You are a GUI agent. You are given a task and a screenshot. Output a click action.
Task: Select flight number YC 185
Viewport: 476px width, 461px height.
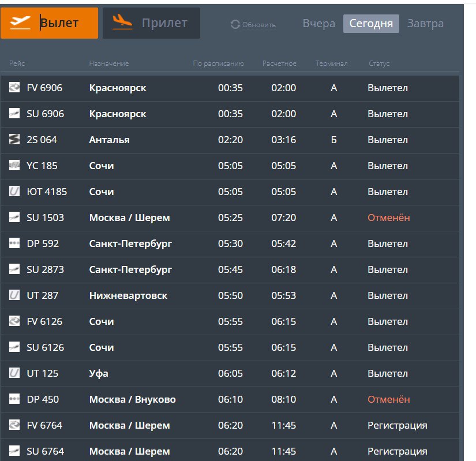(x=42, y=166)
